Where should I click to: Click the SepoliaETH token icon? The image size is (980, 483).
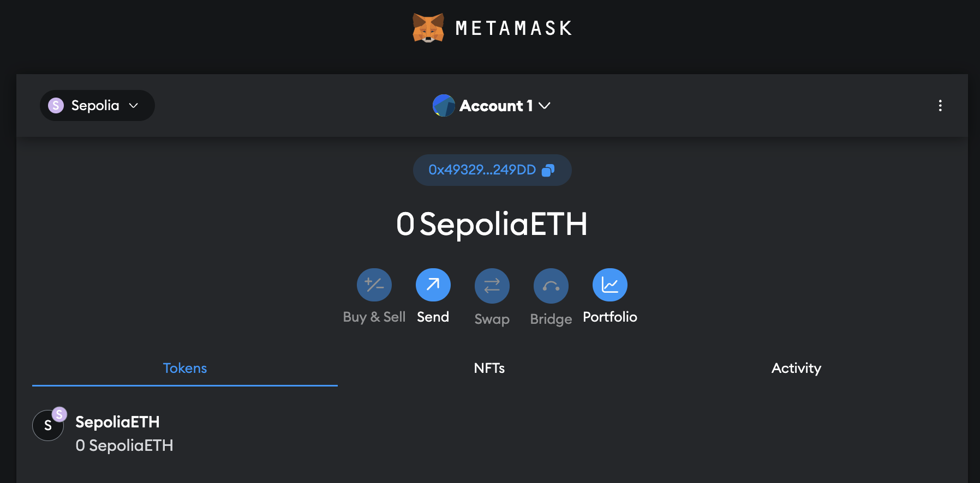tap(48, 425)
